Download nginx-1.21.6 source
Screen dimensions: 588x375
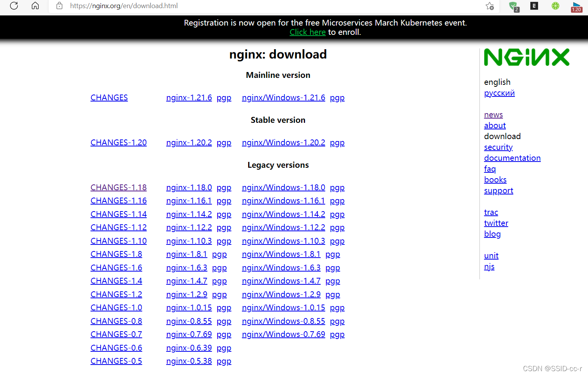click(189, 98)
